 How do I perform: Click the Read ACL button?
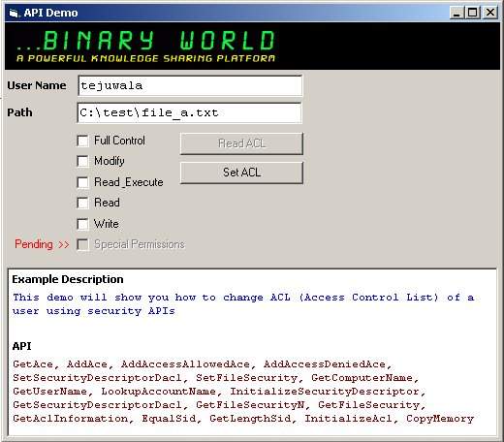[241, 143]
